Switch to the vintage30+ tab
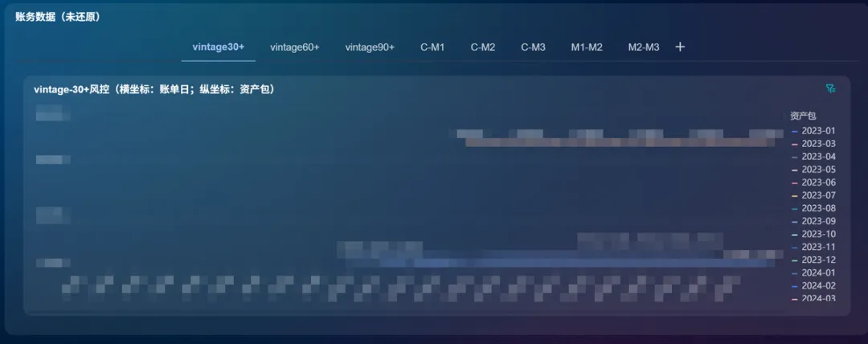The image size is (868, 344). (219, 47)
